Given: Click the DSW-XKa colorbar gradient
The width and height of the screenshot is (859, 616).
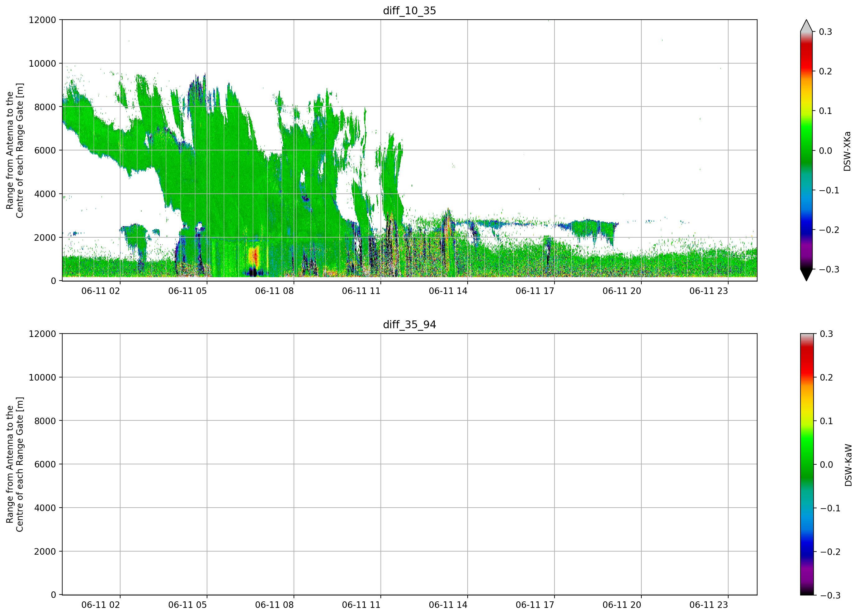Looking at the screenshot, I should tap(806, 150).
